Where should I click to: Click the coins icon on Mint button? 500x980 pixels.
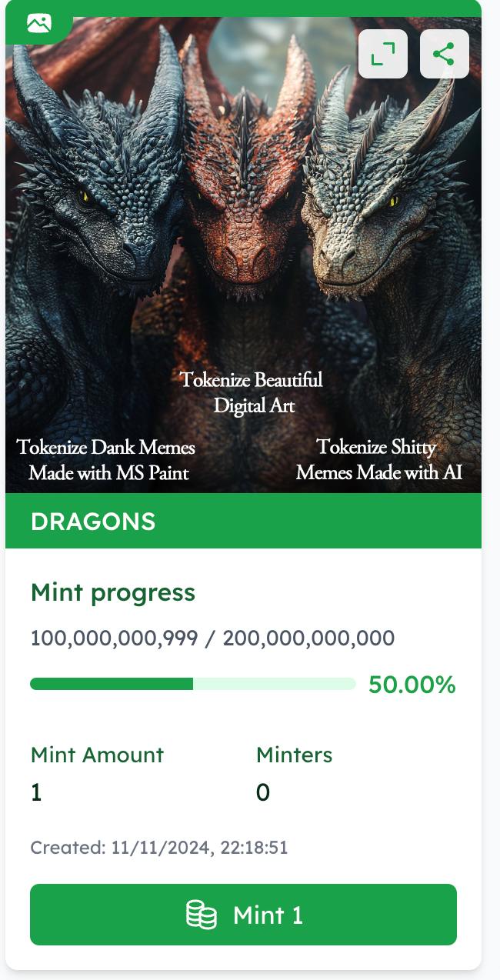click(x=202, y=915)
